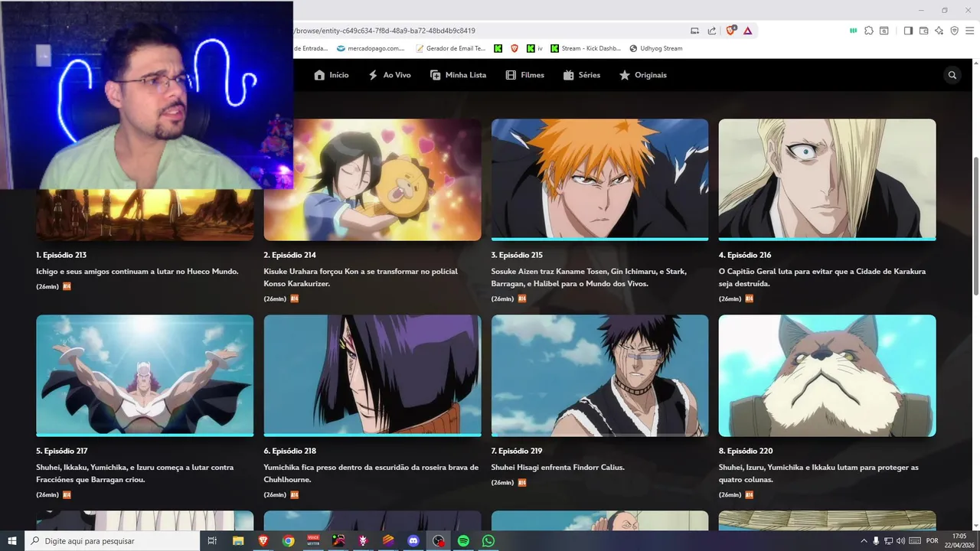Open the mercadopago.com bookmark
The width and height of the screenshot is (980, 551).
click(x=371, y=48)
